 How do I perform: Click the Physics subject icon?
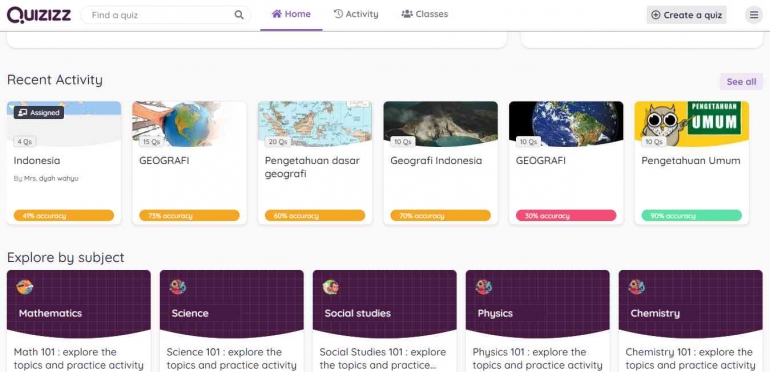484,287
